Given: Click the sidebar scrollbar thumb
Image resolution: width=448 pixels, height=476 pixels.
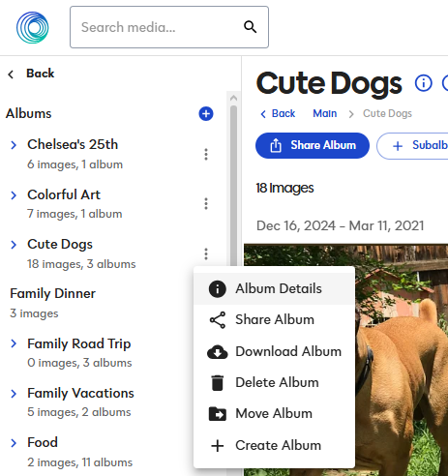Looking at the screenshot, I should tap(234, 186).
